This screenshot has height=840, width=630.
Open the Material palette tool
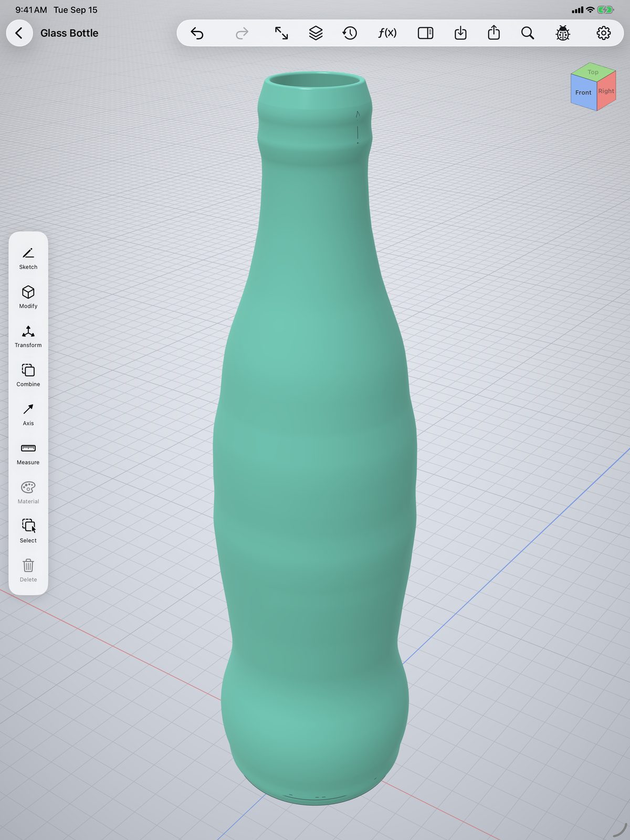[28, 492]
